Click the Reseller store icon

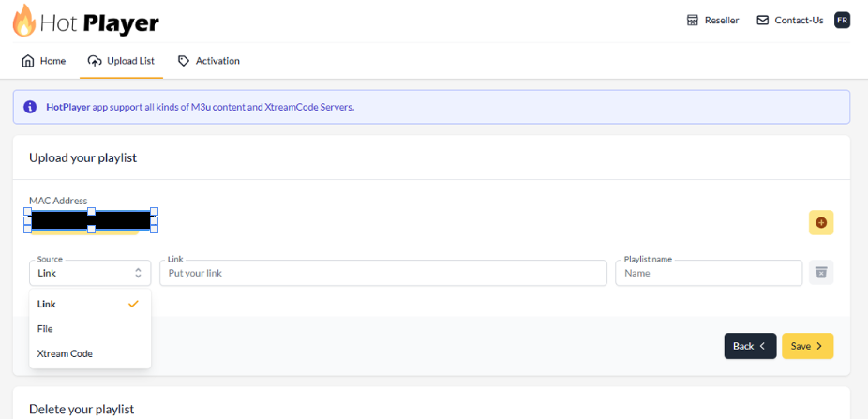click(x=693, y=20)
